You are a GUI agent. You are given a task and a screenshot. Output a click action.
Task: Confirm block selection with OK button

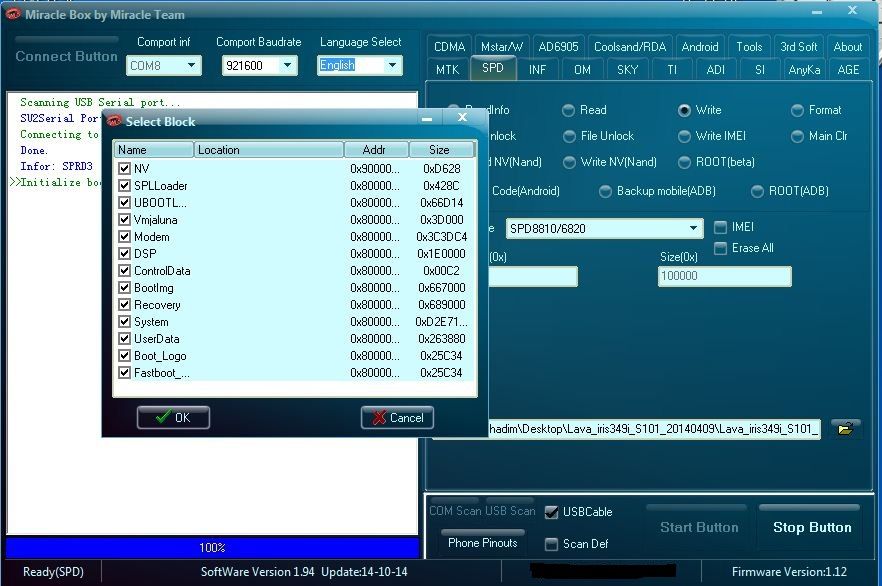tap(173, 417)
